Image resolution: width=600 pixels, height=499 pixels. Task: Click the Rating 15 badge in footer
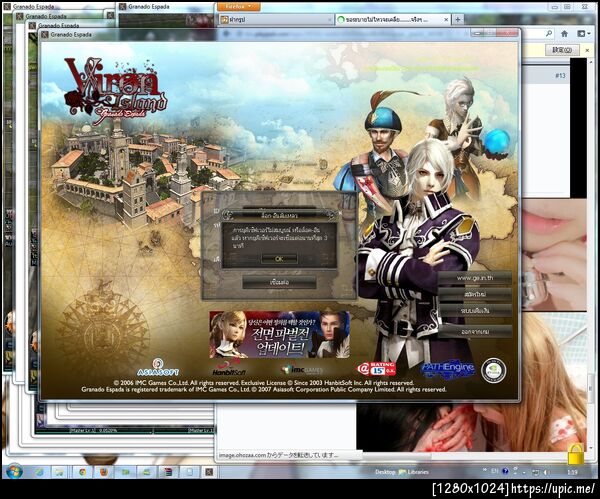click(x=377, y=369)
